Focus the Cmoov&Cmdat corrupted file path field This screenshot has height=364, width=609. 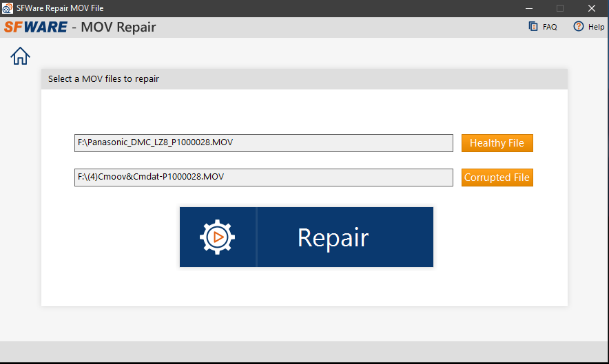(263, 178)
